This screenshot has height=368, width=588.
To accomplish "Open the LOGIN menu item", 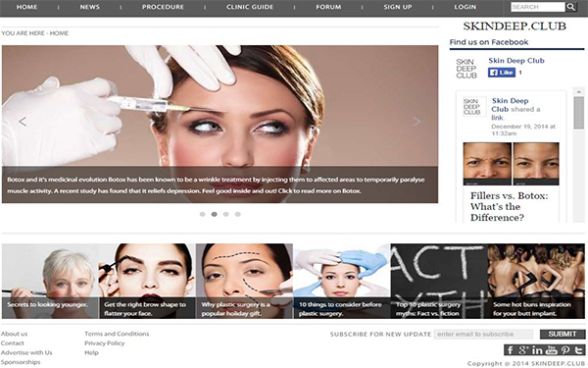I will tap(465, 7).
